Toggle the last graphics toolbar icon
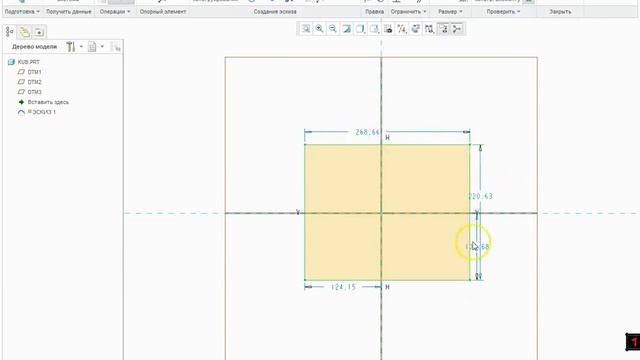This screenshot has height=360, width=640. (x=457, y=29)
